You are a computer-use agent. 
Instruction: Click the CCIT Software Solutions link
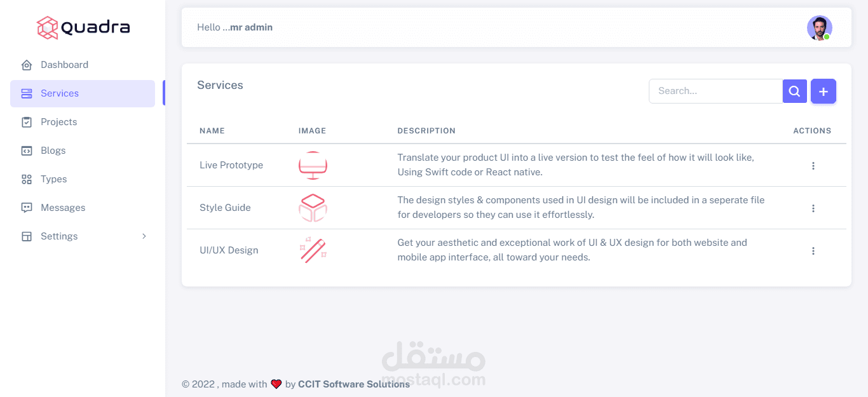354,384
